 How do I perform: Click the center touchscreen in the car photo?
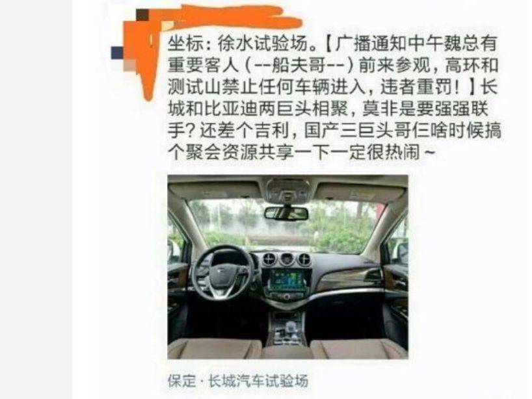[x=285, y=280]
